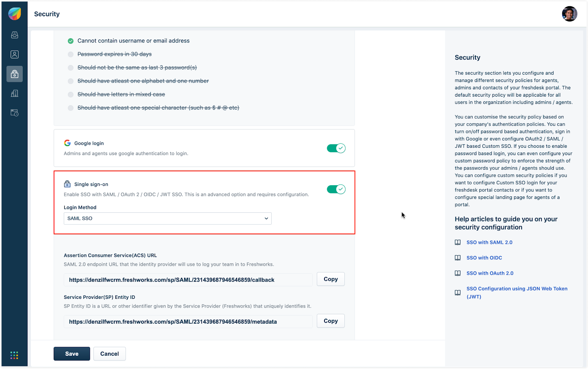The width and height of the screenshot is (588, 369).
Task: Open SSO with OAuth 2.0 article
Action: [490, 273]
